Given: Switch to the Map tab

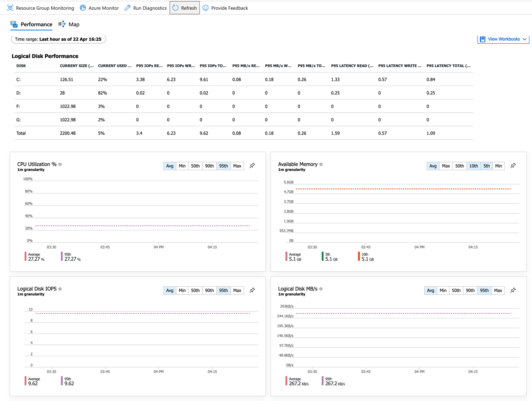Looking at the screenshot, I should tap(69, 25).
